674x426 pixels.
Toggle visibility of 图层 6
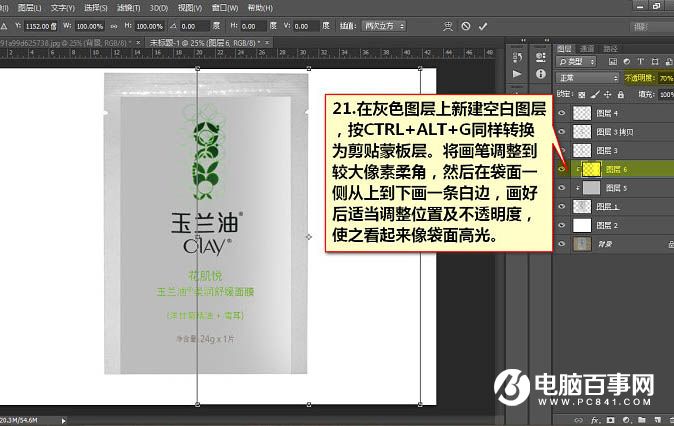(561, 169)
